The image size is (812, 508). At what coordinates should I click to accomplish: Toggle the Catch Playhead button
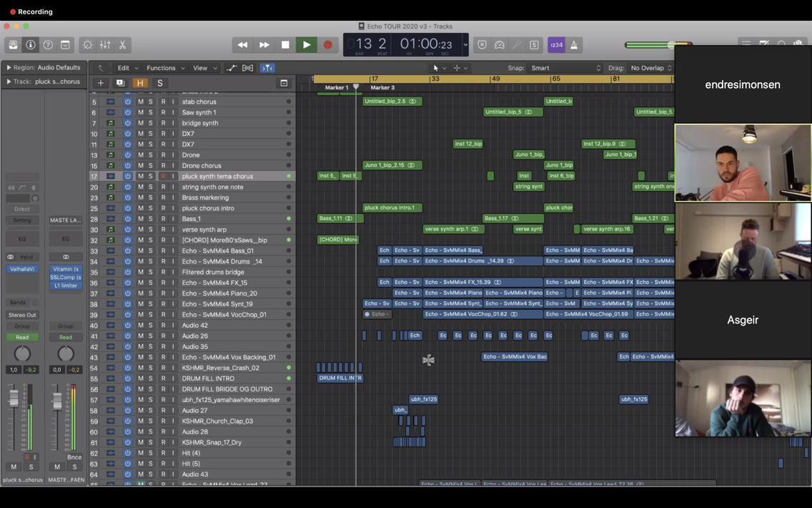tap(267, 68)
